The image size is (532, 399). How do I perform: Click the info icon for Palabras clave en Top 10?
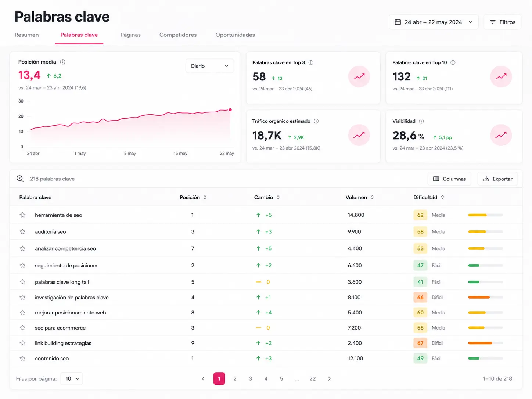pos(453,62)
